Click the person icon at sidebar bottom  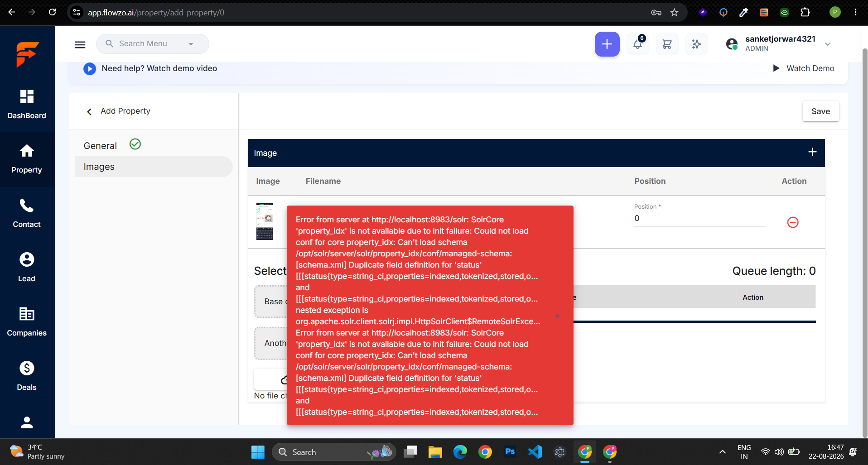pyautogui.click(x=27, y=422)
